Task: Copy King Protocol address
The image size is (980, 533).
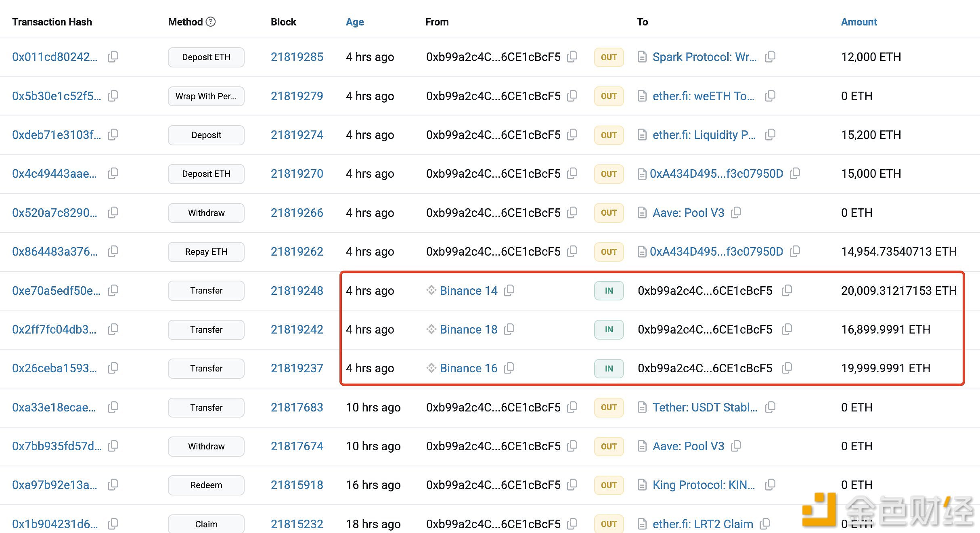Action: point(770,485)
